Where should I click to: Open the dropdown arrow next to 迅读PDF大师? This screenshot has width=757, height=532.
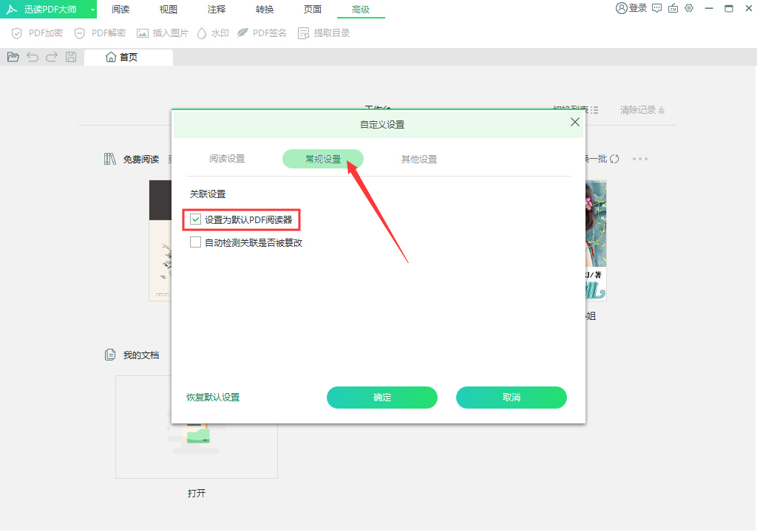[x=91, y=10]
